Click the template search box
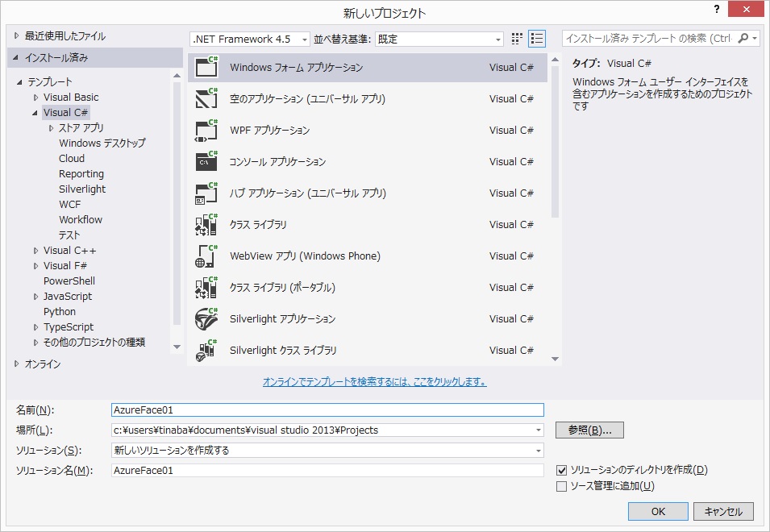770x532 pixels. [649, 38]
